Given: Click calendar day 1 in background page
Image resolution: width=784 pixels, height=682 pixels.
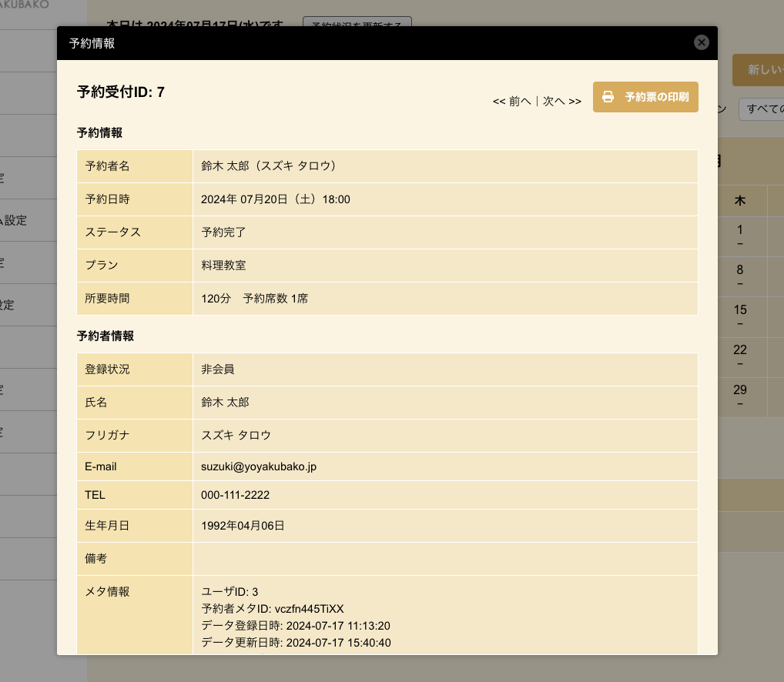Looking at the screenshot, I should click(740, 230).
